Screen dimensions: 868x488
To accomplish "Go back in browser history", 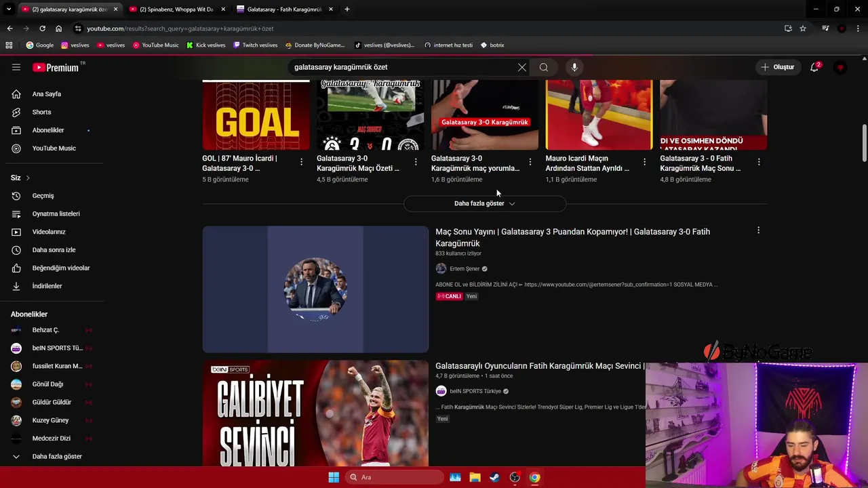I will [x=9, y=28].
